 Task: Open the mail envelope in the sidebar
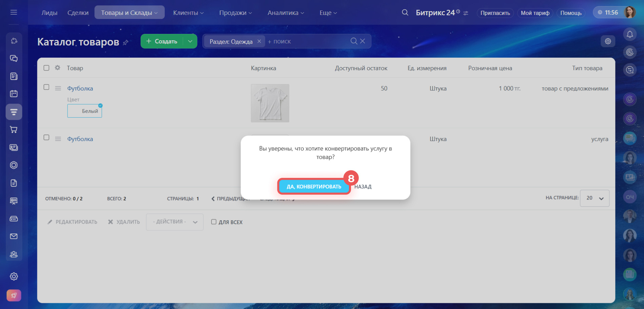pos(14,236)
